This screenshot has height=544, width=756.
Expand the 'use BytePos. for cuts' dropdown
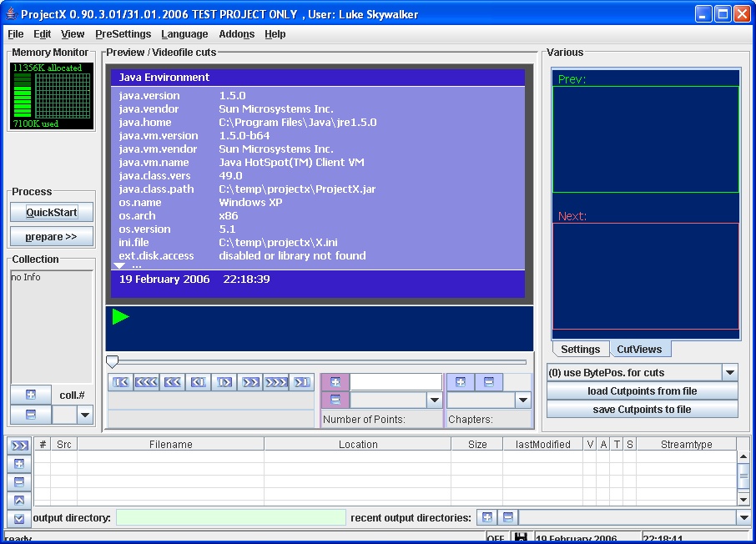coord(730,372)
